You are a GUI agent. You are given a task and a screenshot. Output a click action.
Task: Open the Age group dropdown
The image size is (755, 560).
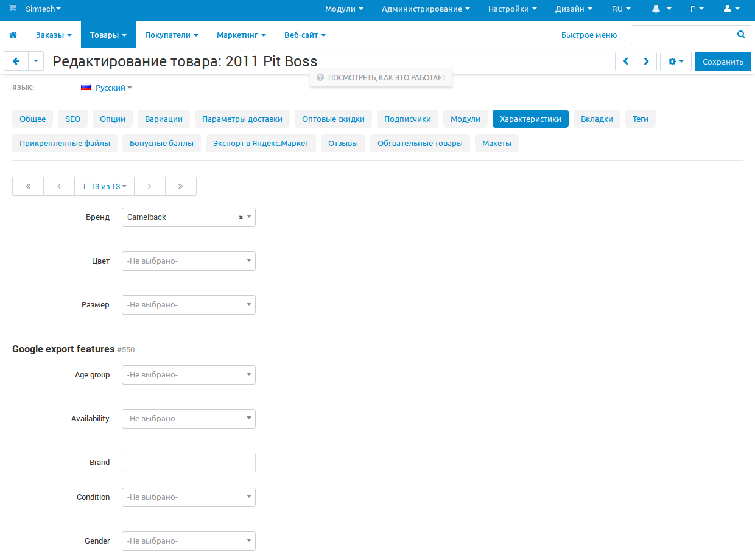pos(189,375)
